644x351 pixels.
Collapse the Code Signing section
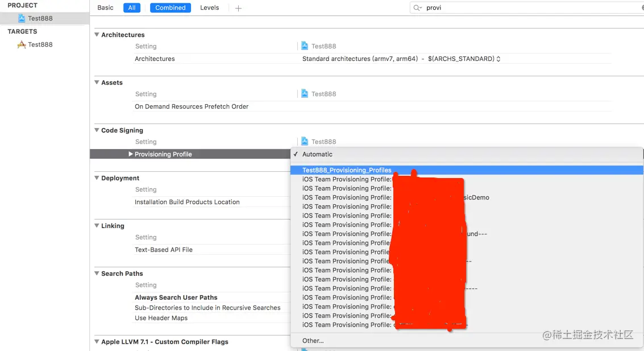97,130
